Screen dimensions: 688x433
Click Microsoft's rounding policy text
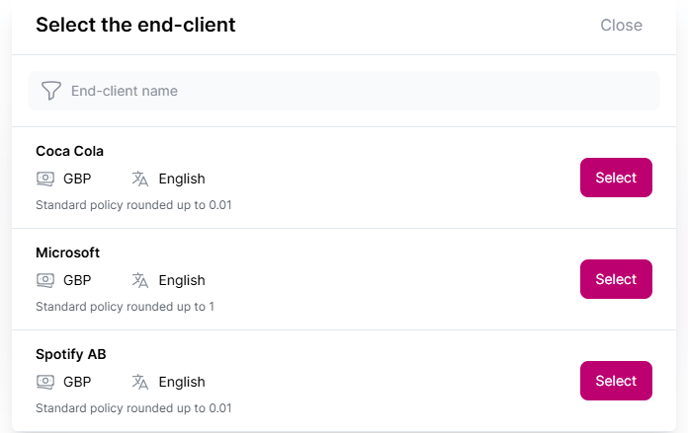tap(125, 306)
